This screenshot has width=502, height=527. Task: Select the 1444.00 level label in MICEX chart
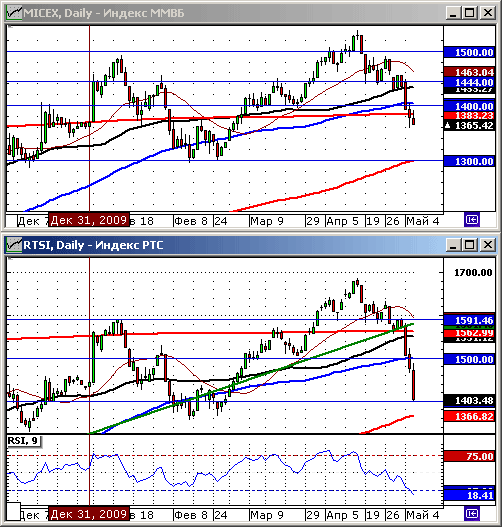tap(469, 82)
